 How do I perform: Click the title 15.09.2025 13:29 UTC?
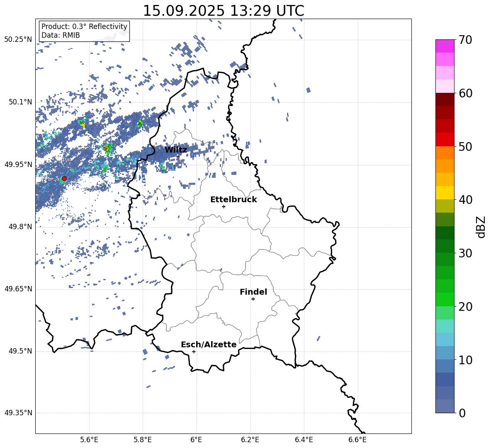[x=224, y=11]
